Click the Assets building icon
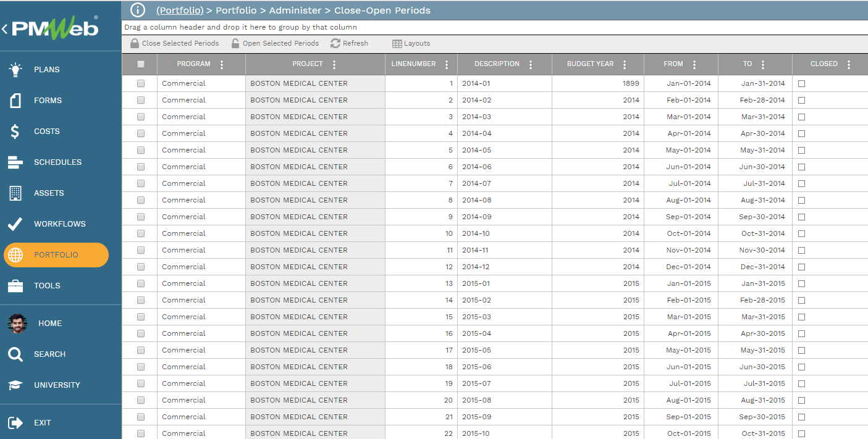This screenshot has height=439, width=868. pyautogui.click(x=15, y=193)
